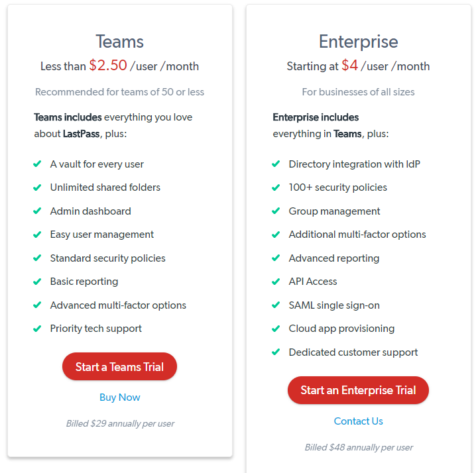Click the checkmark next to 100+ security policies

[276, 187]
